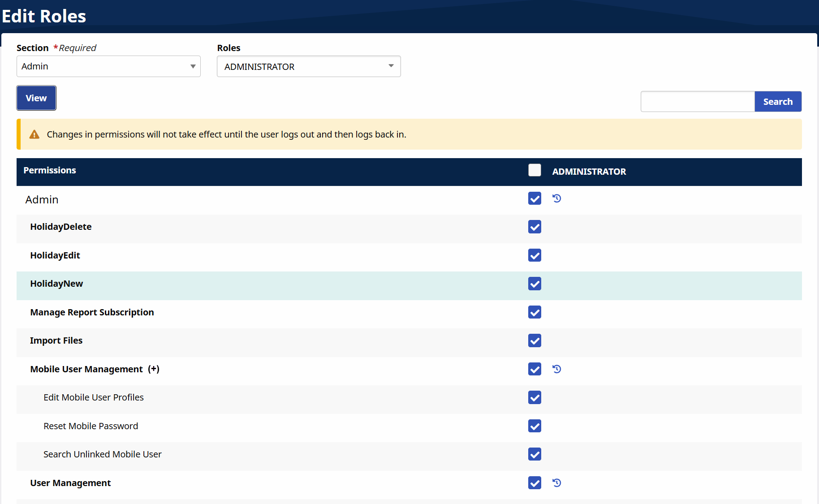Toggle the ADMINISTRATOR header select-all checkbox
The image size is (819, 504).
click(x=535, y=170)
